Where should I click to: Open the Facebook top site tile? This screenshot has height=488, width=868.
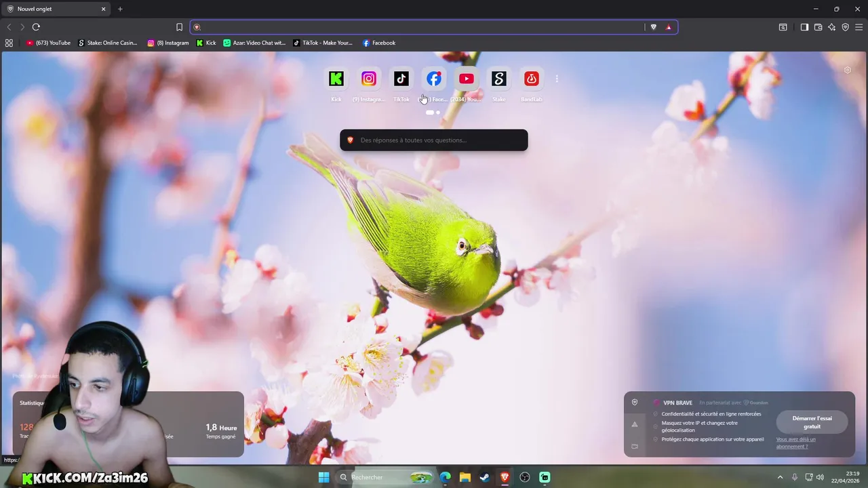[434, 79]
